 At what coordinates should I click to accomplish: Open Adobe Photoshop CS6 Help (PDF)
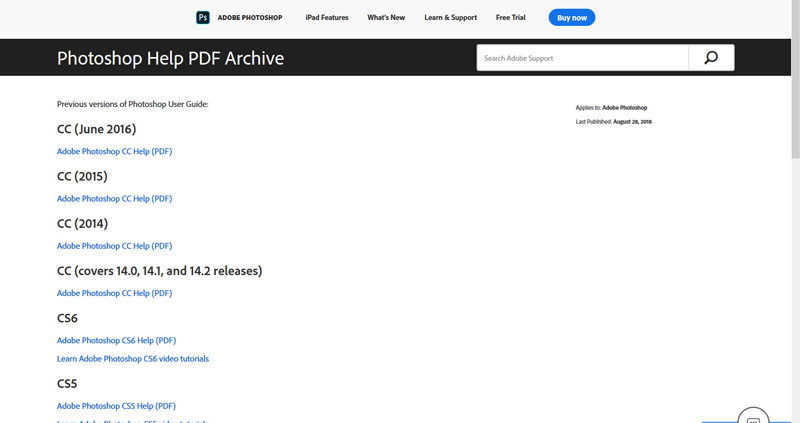(x=116, y=340)
